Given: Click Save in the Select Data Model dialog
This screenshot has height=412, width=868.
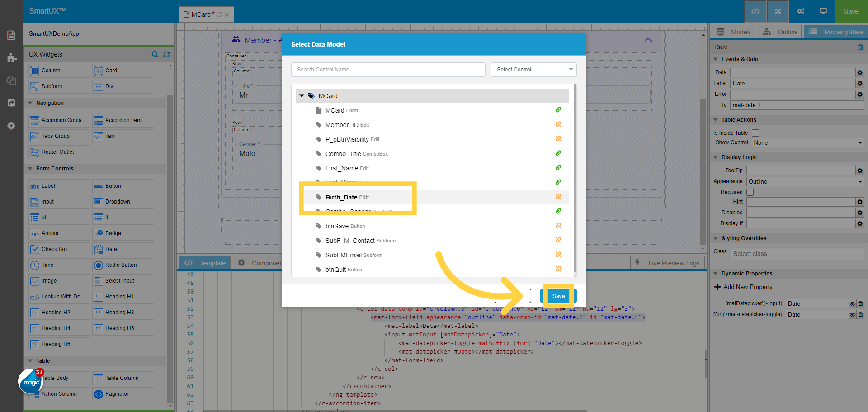Looking at the screenshot, I should pyautogui.click(x=558, y=295).
